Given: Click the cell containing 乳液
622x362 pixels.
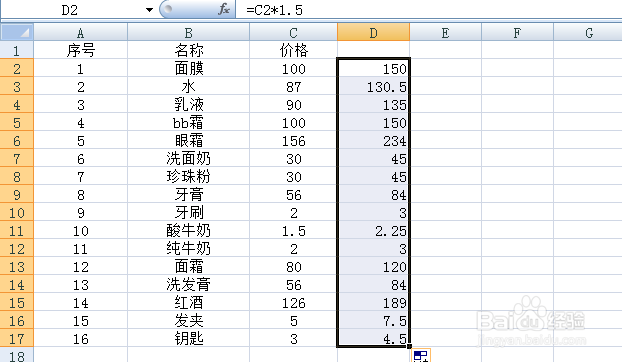Looking at the screenshot, I should coord(188,105).
